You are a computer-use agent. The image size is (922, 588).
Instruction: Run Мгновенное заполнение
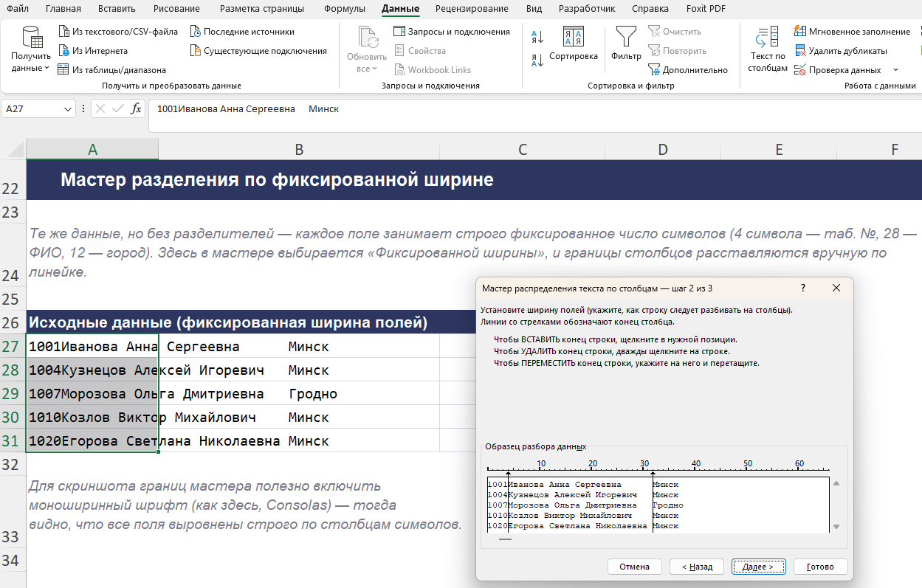[x=852, y=32]
